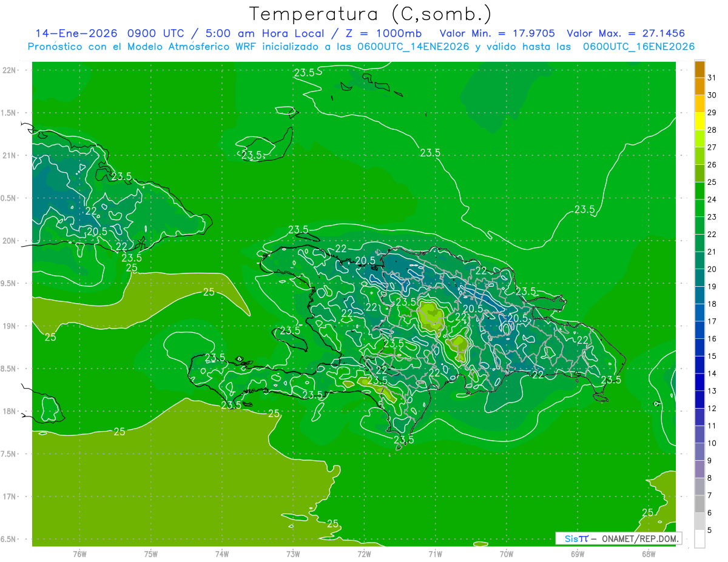The image size is (728, 562).
Task: Pick the legend band between 19 and 20
Action: point(700,278)
